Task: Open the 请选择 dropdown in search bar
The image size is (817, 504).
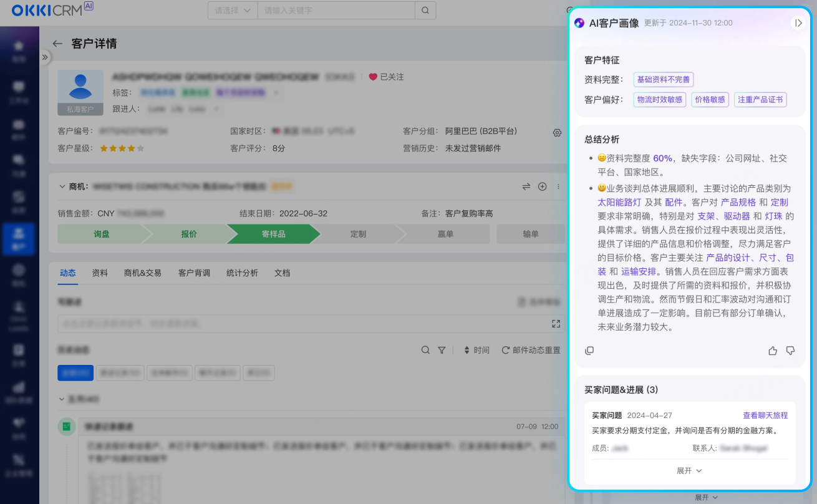Action: (232, 11)
